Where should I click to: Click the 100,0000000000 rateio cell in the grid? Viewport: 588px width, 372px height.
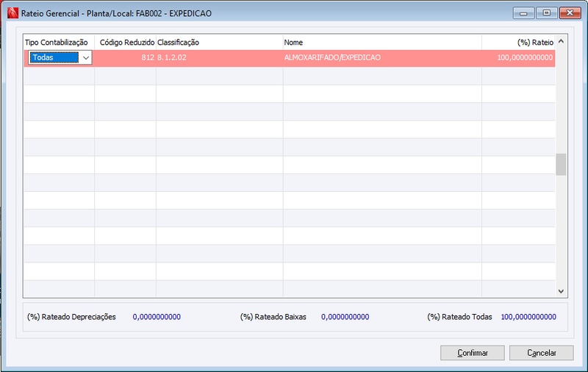coord(518,58)
